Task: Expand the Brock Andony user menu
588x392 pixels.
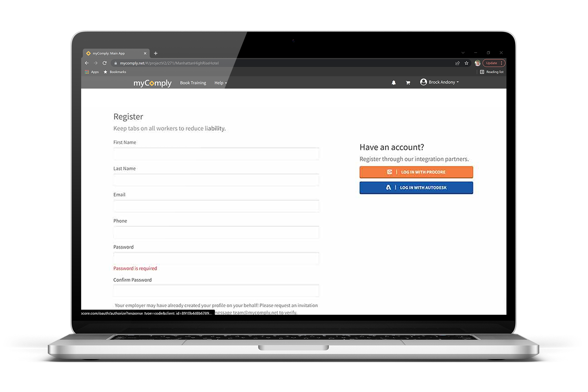Action: [x=439, y=82]
